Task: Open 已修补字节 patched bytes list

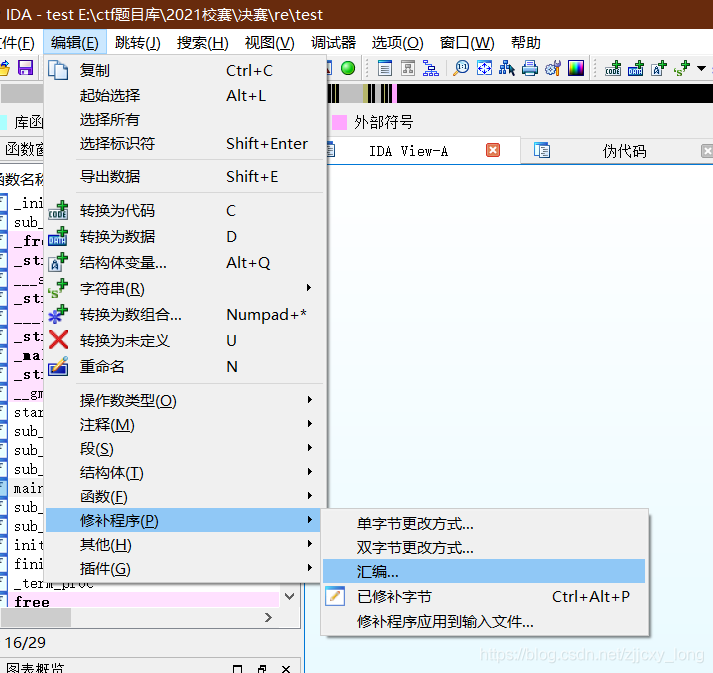Action: coord(484,596)
